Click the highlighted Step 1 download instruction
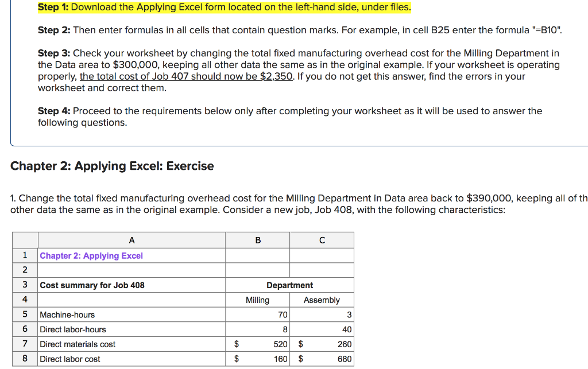 pos(224,7)
